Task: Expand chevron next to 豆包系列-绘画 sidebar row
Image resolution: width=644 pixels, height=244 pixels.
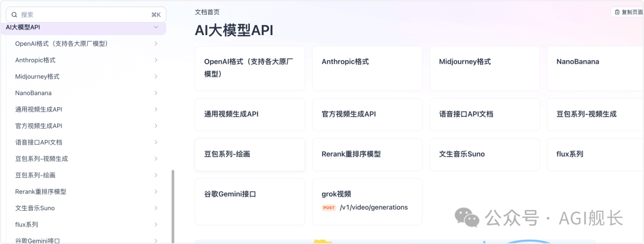Action: 156,175
